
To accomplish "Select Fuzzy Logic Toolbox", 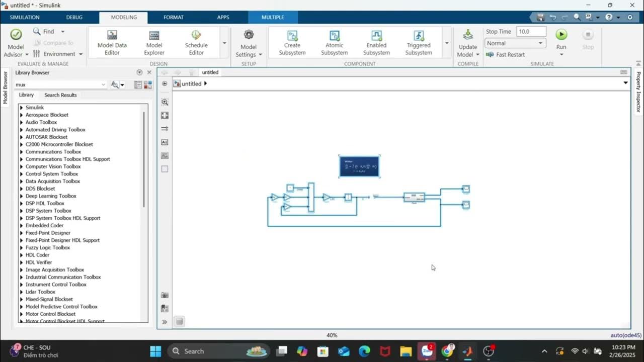I will pos(48,247).
